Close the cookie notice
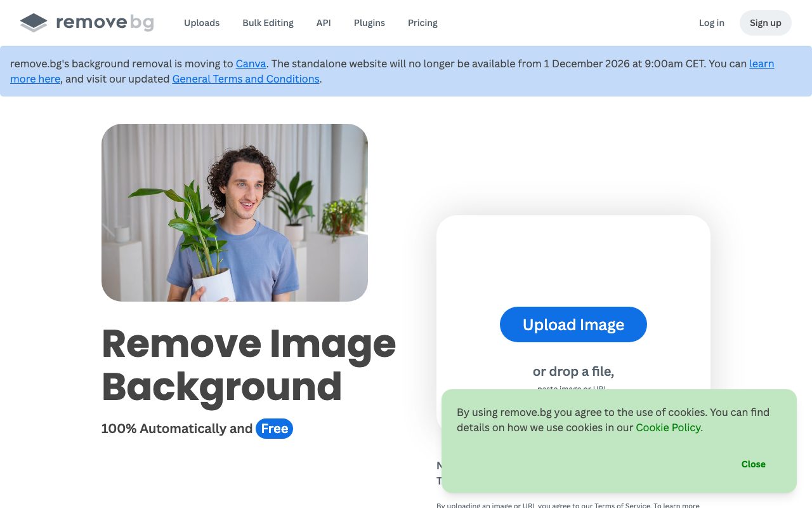The image size is (812, 508). [x=754, y=464]
